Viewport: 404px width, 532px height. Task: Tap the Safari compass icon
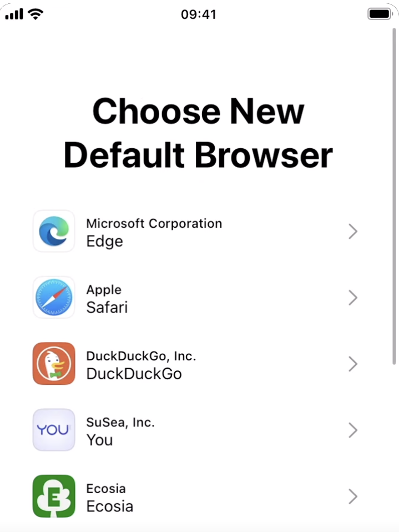pyautogui.click(x=54, y=298)
